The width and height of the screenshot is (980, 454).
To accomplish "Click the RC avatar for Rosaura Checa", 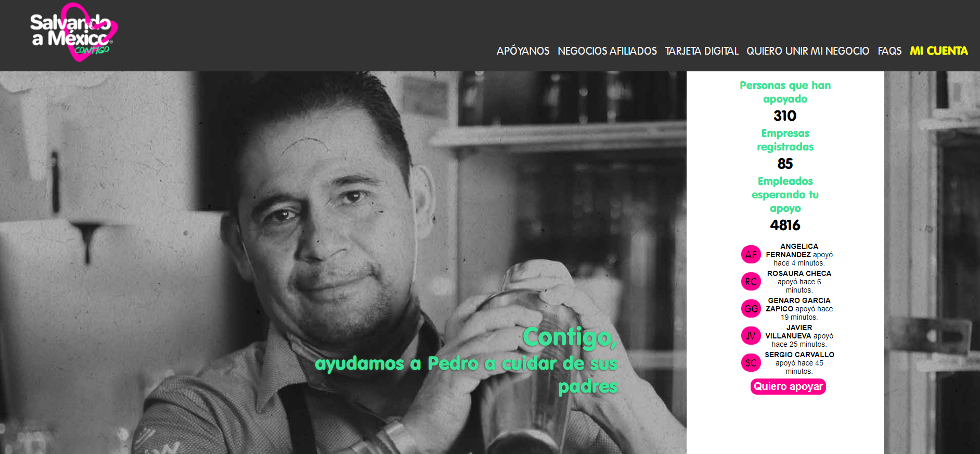I will pyautogui.click(x=751, y=282).
